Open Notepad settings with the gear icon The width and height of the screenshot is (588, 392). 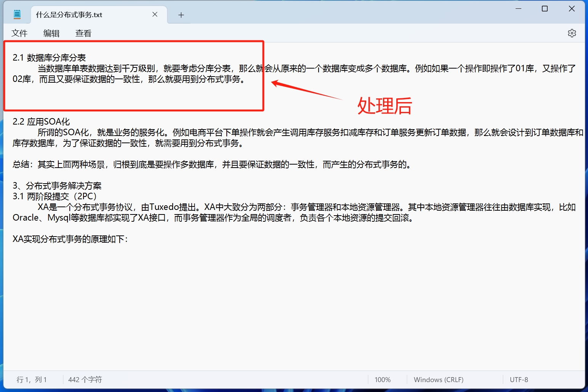(572, 33)
